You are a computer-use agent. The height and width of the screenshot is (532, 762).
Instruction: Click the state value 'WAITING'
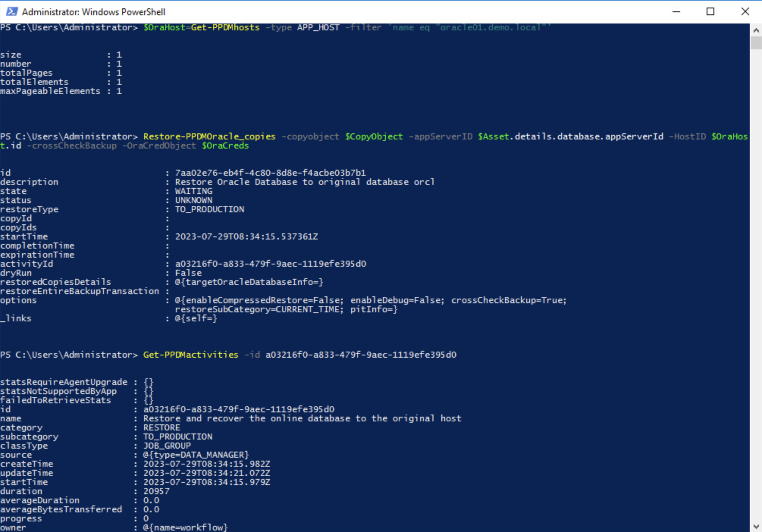(193, 191)
